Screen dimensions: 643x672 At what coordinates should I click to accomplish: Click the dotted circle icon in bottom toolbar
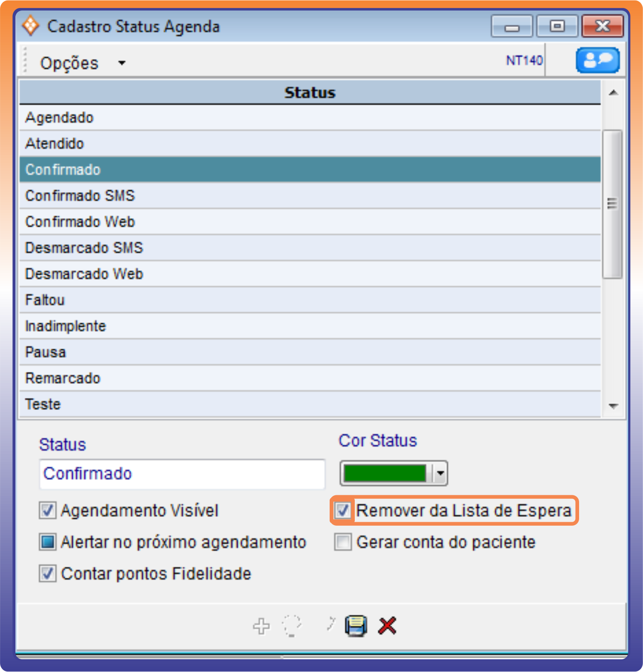pos(291,626)
